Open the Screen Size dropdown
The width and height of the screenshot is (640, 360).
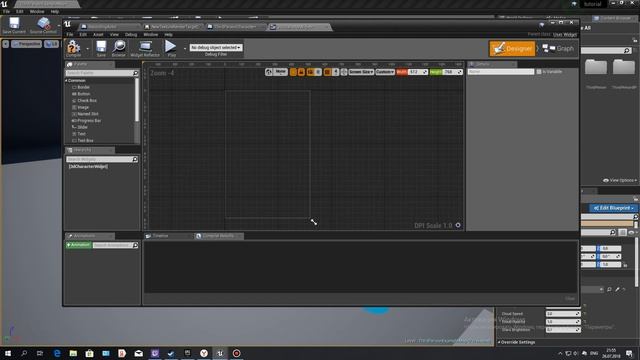361,72
